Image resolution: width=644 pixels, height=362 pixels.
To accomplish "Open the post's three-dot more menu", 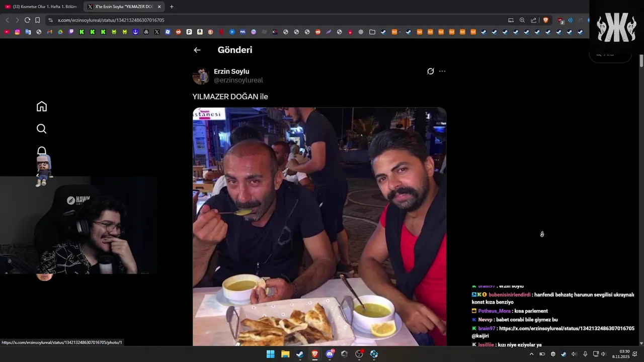I will click(x=442, y=71).
